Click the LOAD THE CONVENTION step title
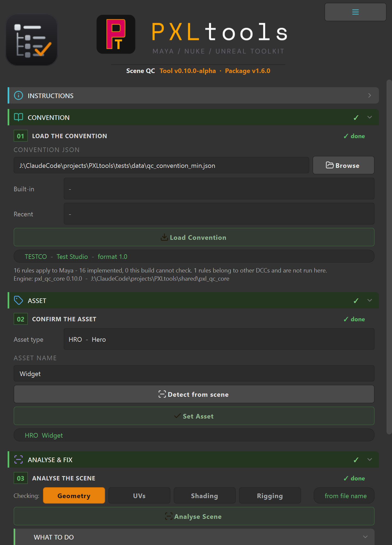The width and height of the screenshot is (392, 545). click(x=69, y=136)
